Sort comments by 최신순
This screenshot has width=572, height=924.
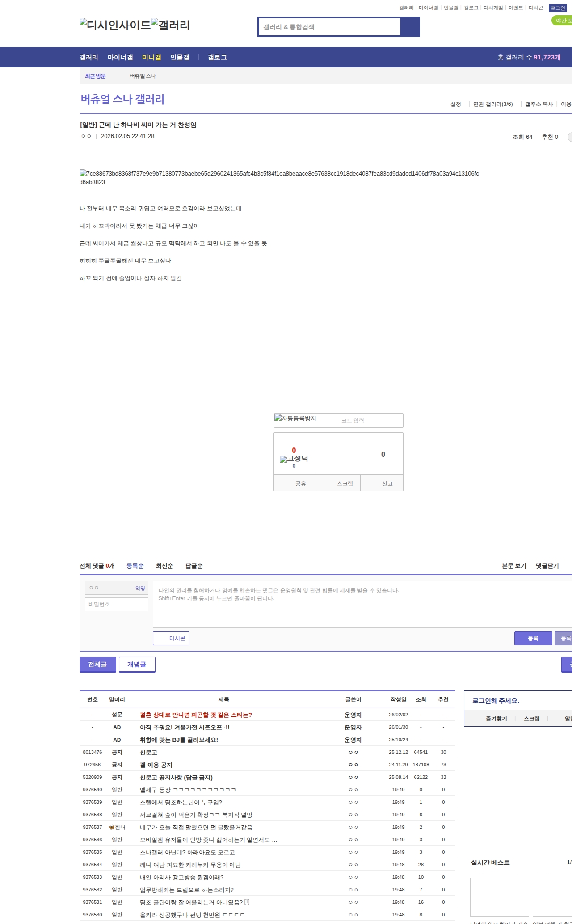[164, 566]
